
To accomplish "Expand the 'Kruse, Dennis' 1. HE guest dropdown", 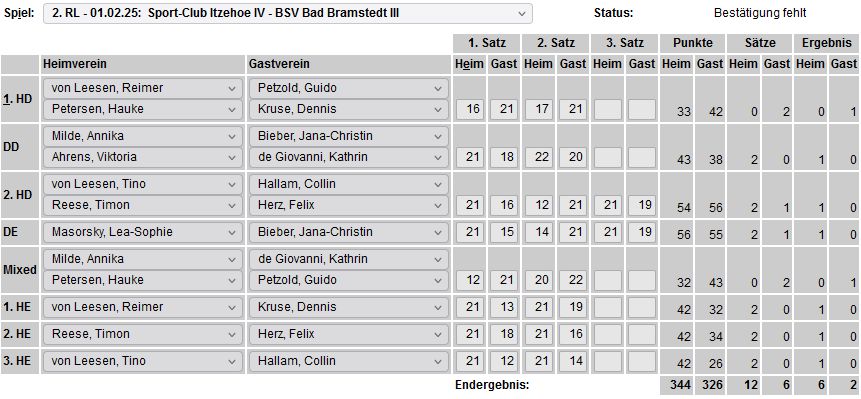I will 349,307.
